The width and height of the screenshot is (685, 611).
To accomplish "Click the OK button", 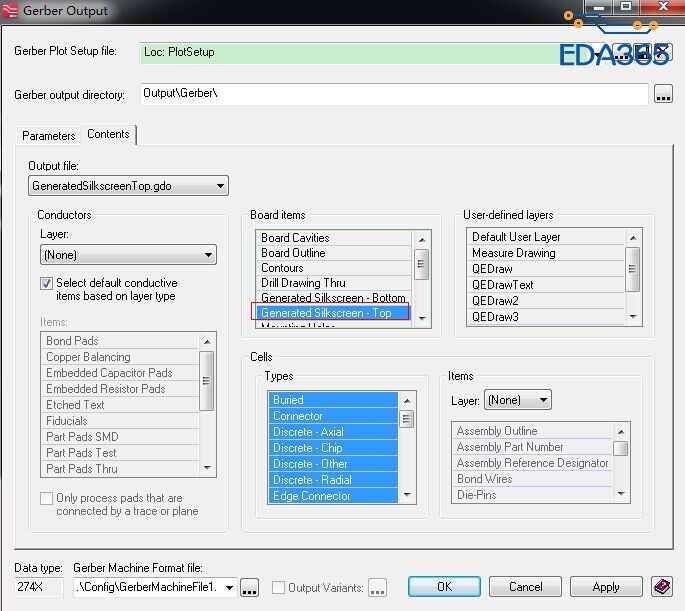I will (444, 587).
